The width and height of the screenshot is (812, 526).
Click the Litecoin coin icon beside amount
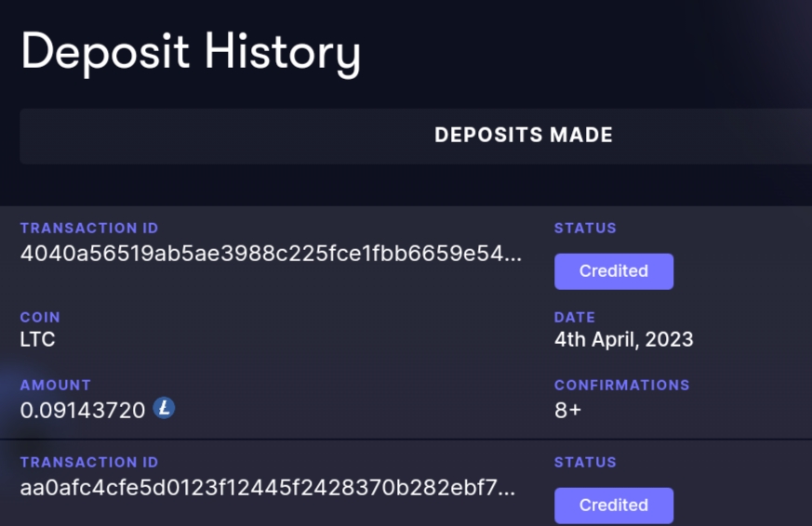(164, 408)
